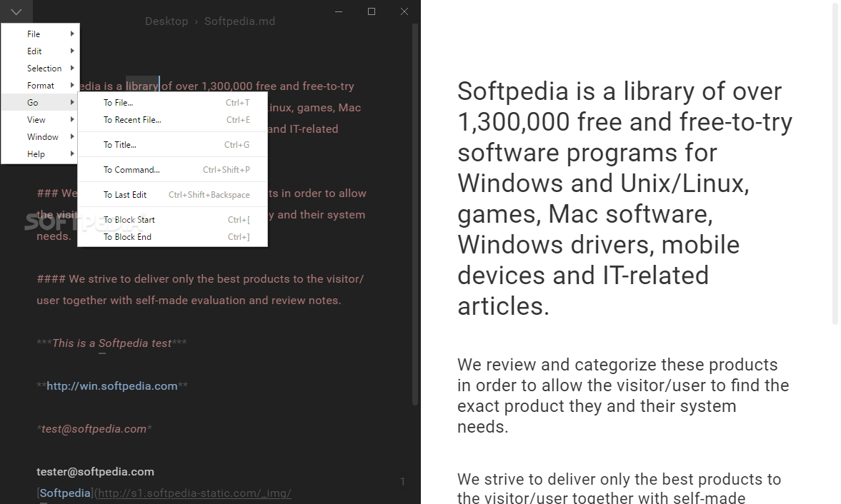The image size is (841, 504).
Task: Choose To Last Edit entry
Action: point(173,194)
